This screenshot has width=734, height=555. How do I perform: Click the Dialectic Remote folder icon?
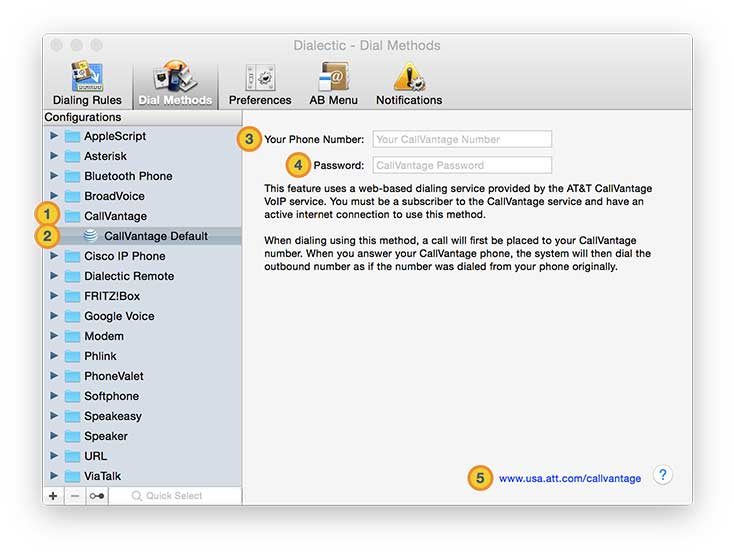coord(72,277)
